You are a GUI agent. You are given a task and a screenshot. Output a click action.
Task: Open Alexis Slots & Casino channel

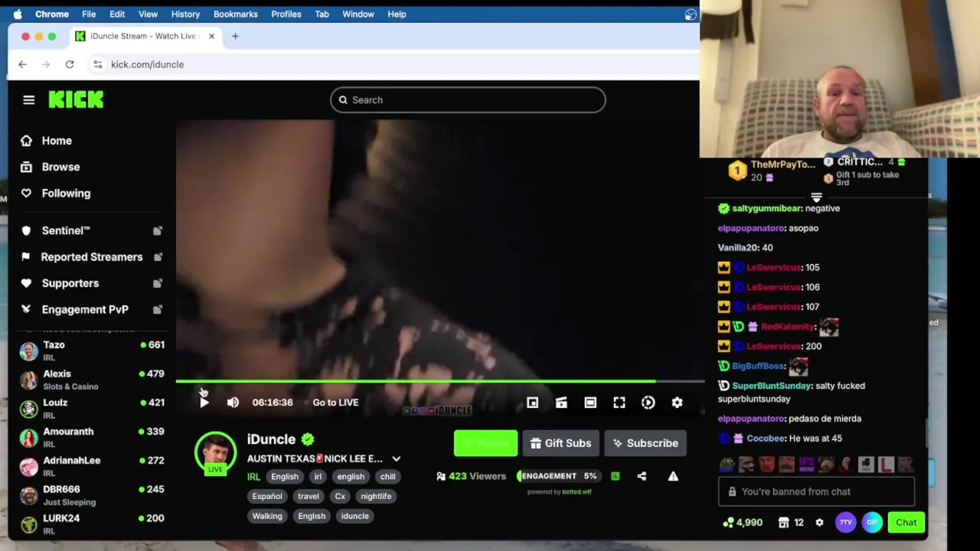click(x=91, y=380)
